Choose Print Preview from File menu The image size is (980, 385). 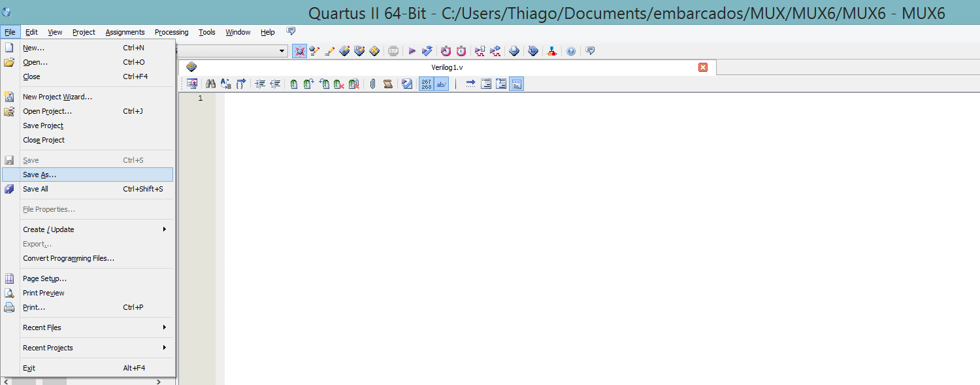(x=88, y=293)
